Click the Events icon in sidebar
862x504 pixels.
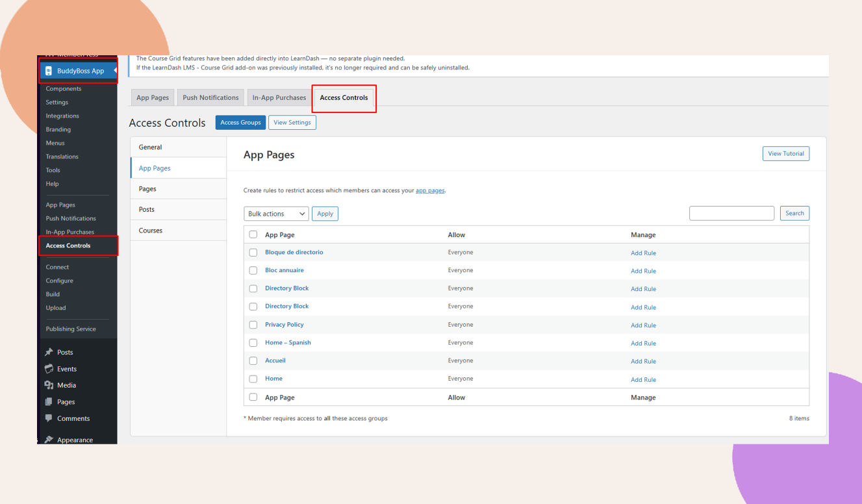49,369
